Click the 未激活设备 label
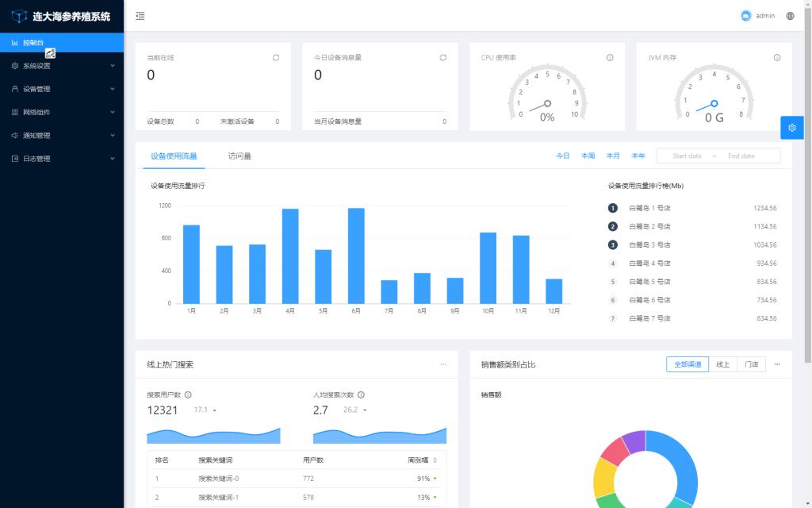 (237, 121)
